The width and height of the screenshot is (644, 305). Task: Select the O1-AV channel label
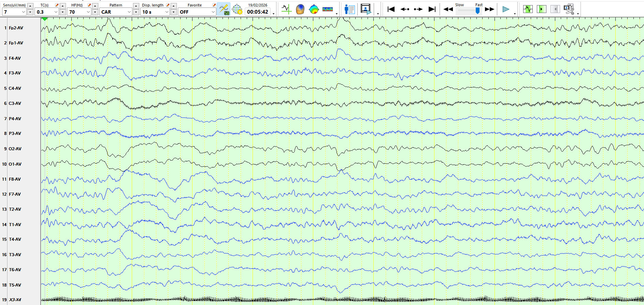[15, 164]
